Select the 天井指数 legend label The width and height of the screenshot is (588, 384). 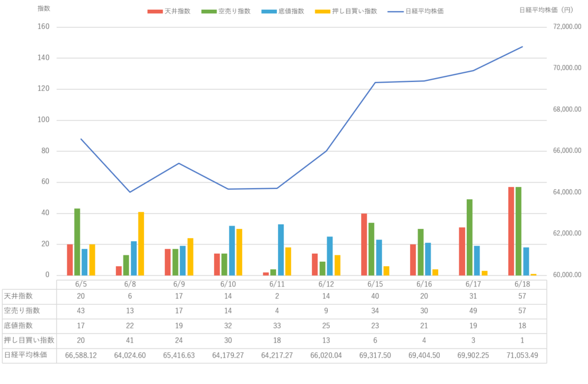point(178,11)
